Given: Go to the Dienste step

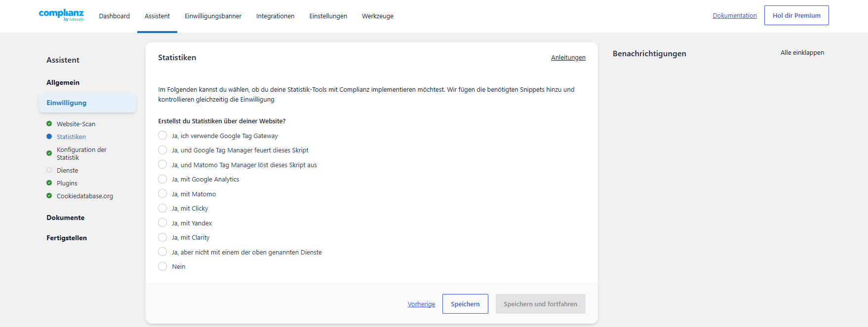Looking at the screenshot, I should tap(67, 170).
